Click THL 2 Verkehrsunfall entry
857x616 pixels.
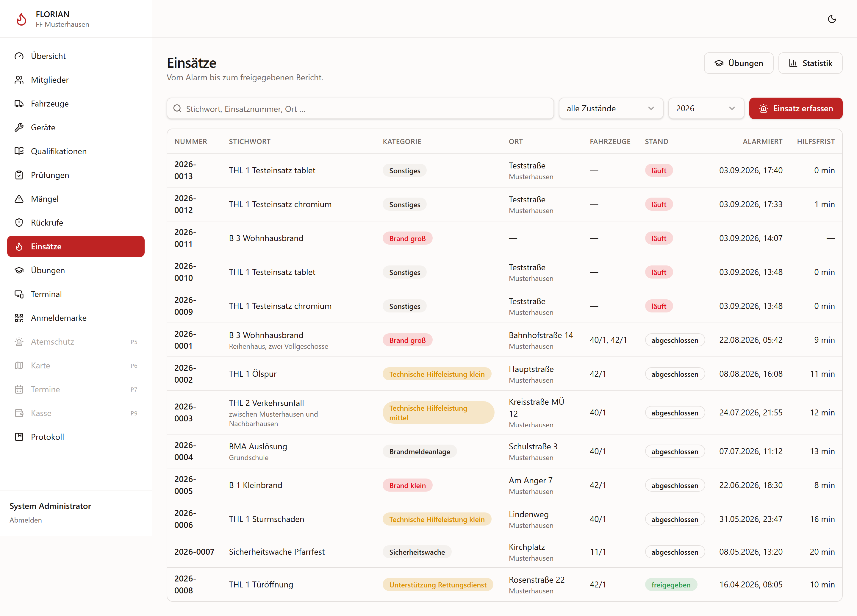point(266,403)
